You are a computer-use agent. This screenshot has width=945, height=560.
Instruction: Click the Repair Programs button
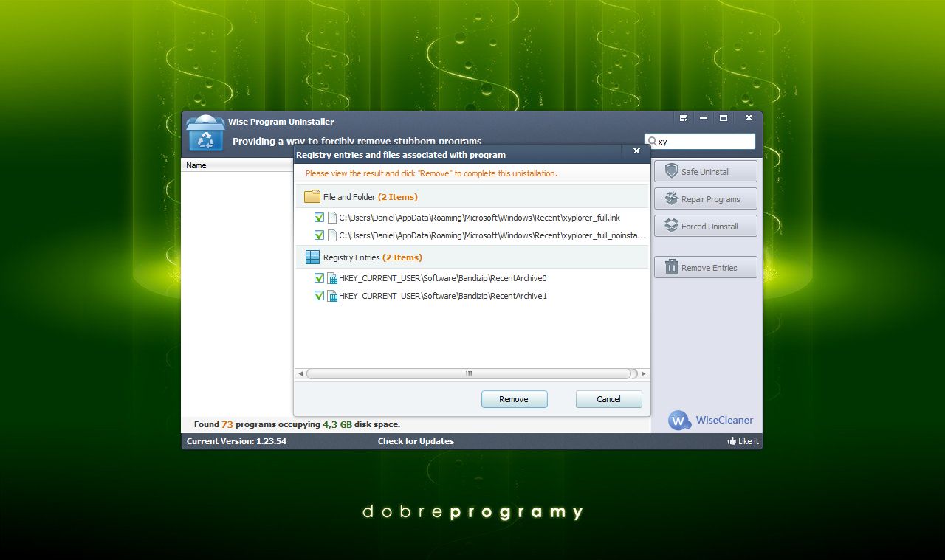pos(705,198)
